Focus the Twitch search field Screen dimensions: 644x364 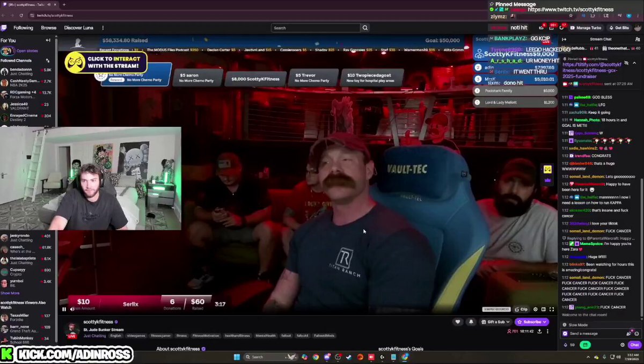[315, 28]
